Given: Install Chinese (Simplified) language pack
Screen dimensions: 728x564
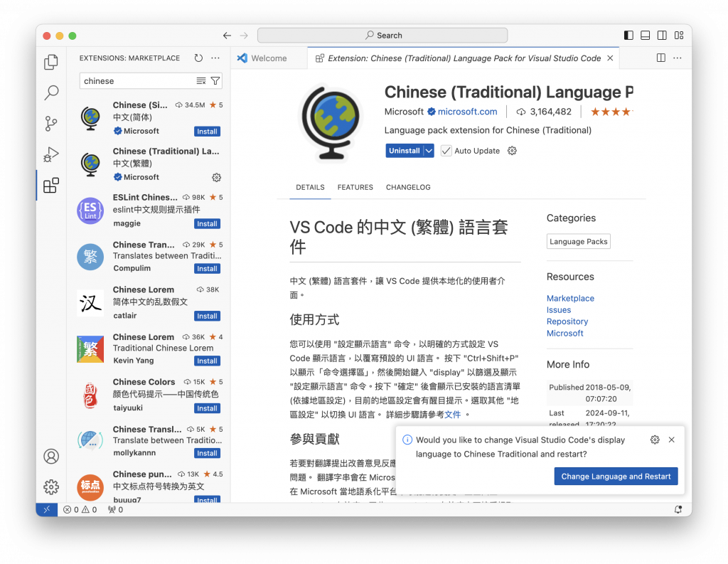Looking at the screenshot, I should pyautogui.click(x=207, y=132).
